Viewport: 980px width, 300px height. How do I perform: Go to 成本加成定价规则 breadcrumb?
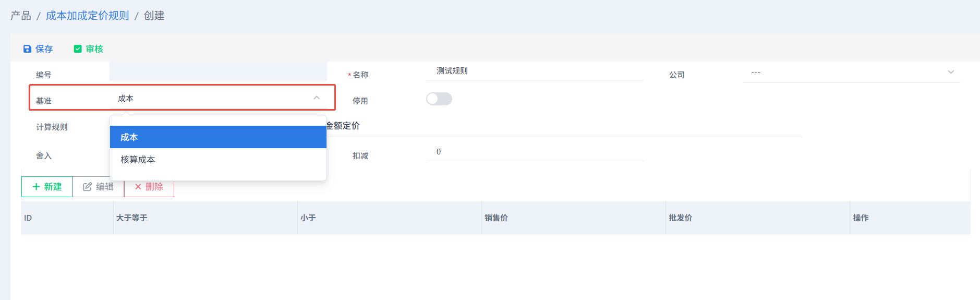pyautogui.click(x=87, y=16)
